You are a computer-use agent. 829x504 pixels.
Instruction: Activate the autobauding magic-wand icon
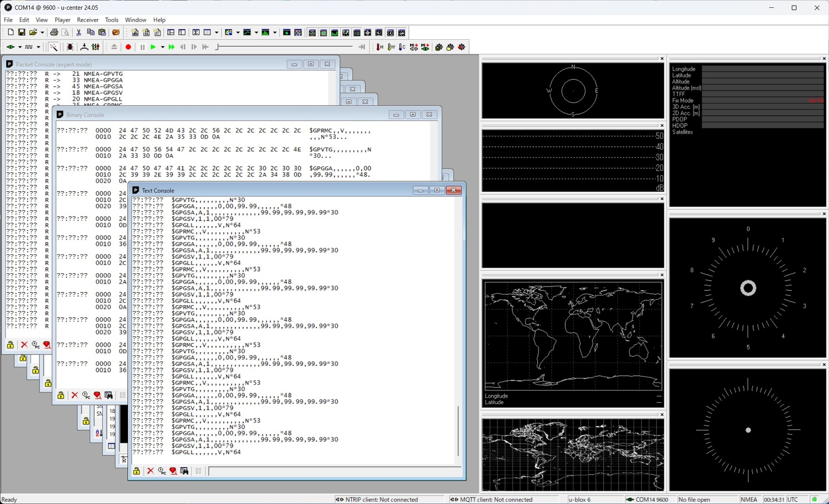53,47
